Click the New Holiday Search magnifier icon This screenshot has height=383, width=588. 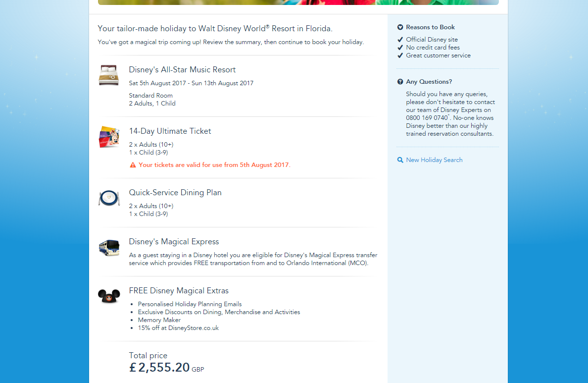click(x=400, y=160)
